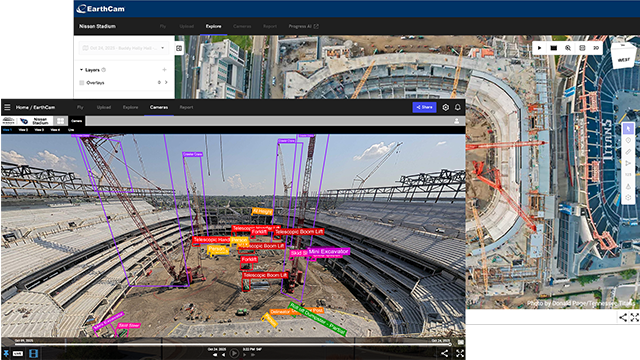This screenshot has width=640, height=360.
Task: Click the Upload tab in Nissan Stadium window
Action: point(187,26)
